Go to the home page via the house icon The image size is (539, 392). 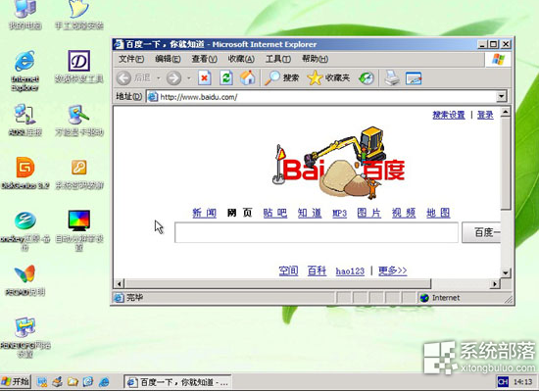pyautogui.click(x=248, y=77)
